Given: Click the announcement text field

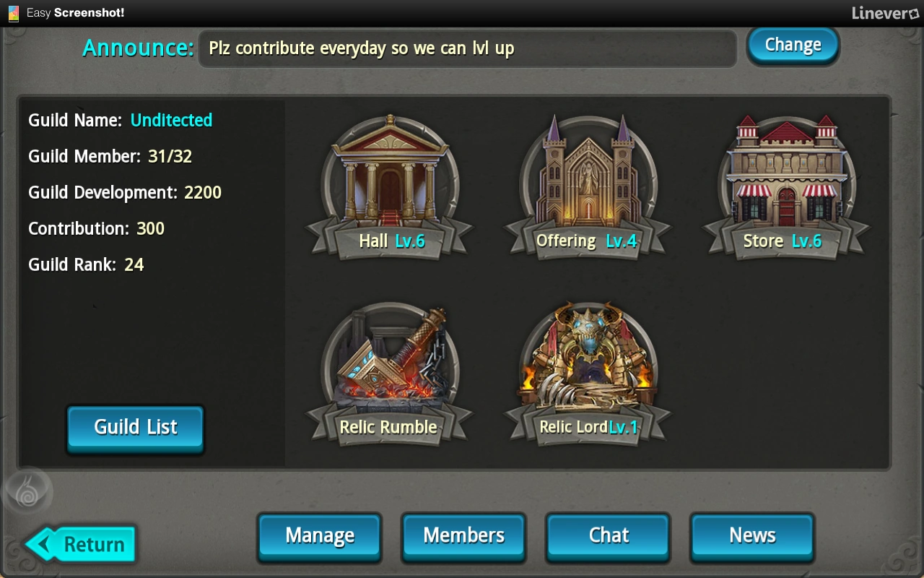Looking at the screenshot, I should coord(467,48).
